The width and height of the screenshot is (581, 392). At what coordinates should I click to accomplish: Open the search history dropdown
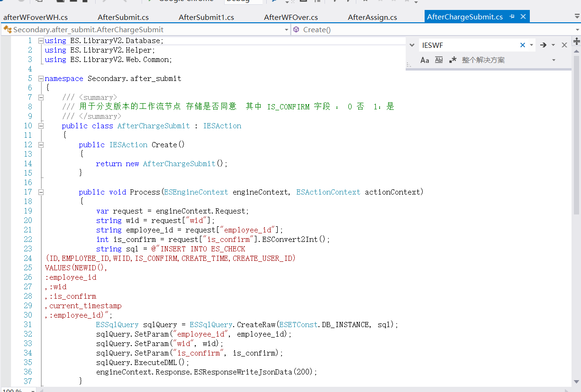pyautogui.click(x=532, y=45)
